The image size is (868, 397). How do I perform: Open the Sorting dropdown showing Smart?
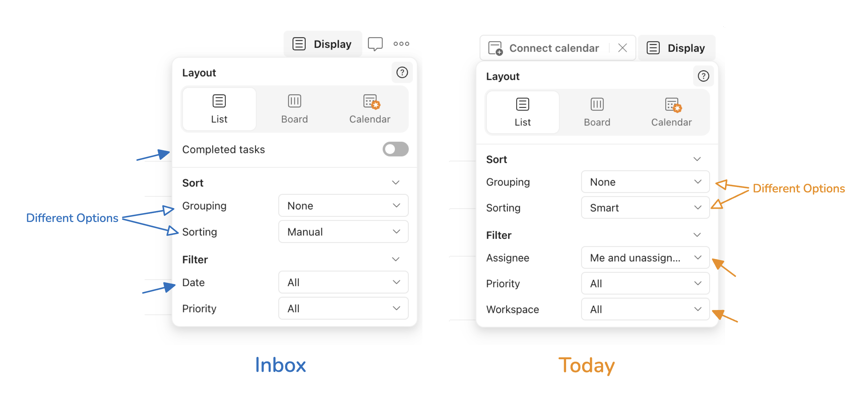pyautogui.click(x=645, y=208)
